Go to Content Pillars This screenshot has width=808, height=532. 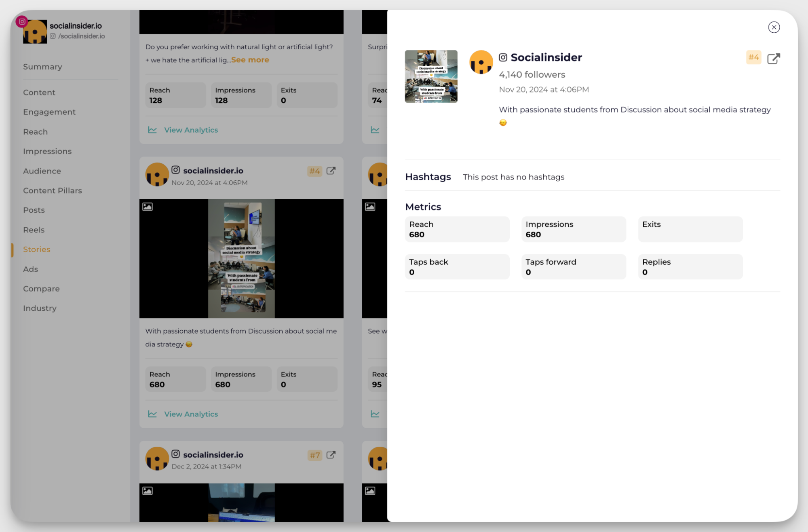tap(53, 190)
